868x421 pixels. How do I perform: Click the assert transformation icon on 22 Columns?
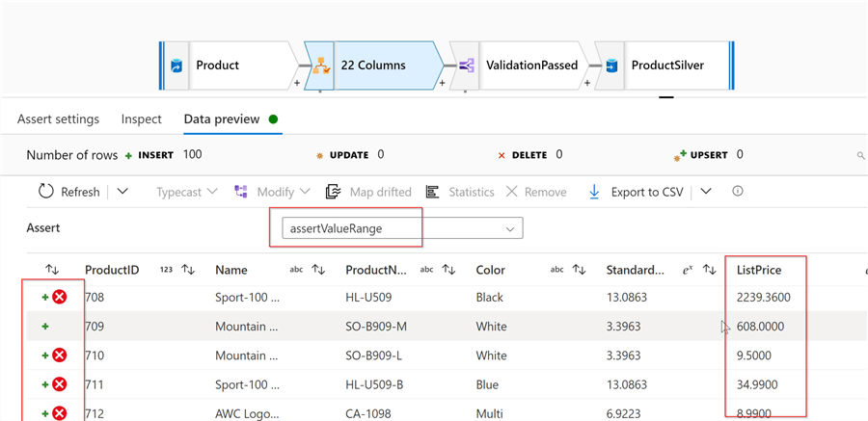tap(319, 66)
